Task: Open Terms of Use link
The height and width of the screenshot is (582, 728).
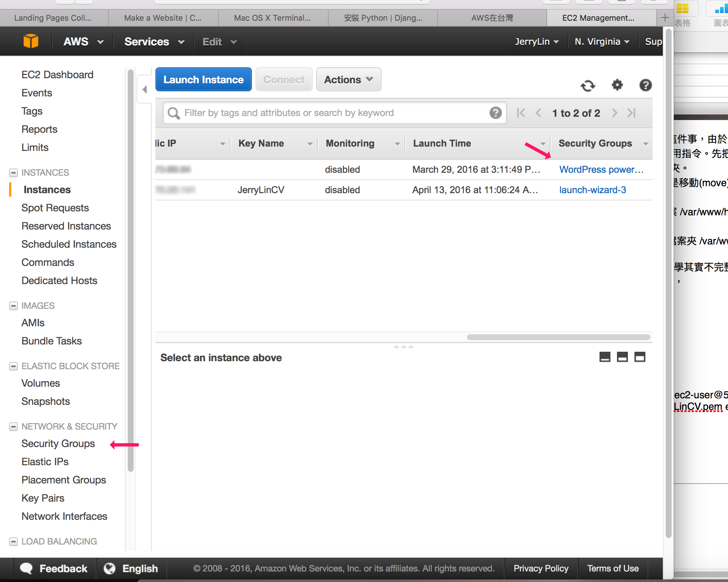Action: 613,568
